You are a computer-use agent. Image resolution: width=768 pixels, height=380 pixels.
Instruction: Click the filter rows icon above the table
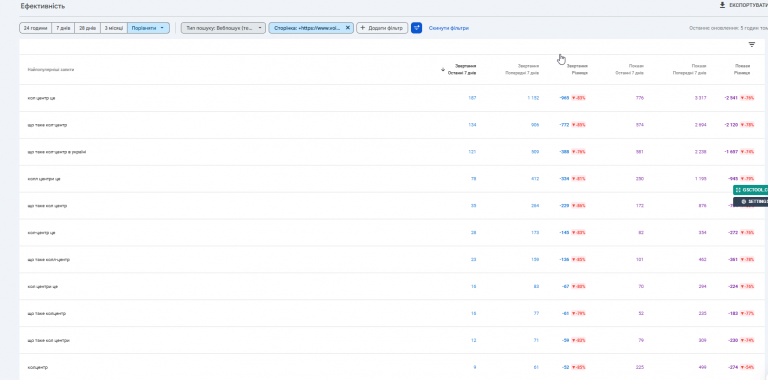(751, 45)
